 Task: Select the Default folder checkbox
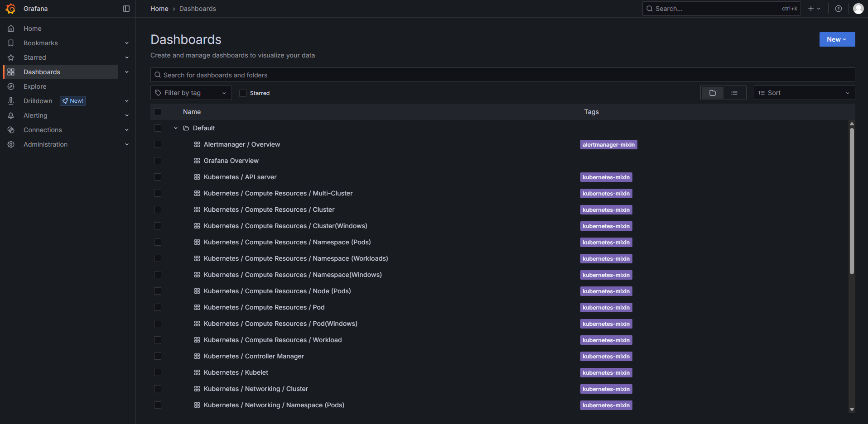(158, 128)
